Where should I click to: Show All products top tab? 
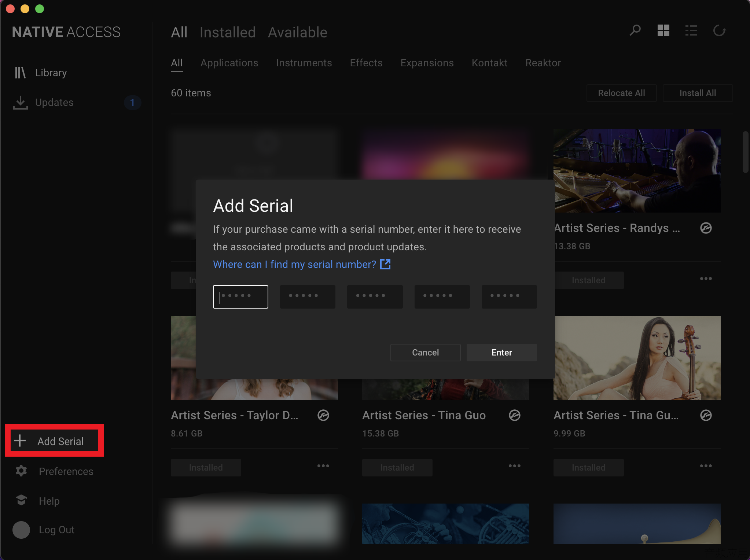click(x=179, y=32)
